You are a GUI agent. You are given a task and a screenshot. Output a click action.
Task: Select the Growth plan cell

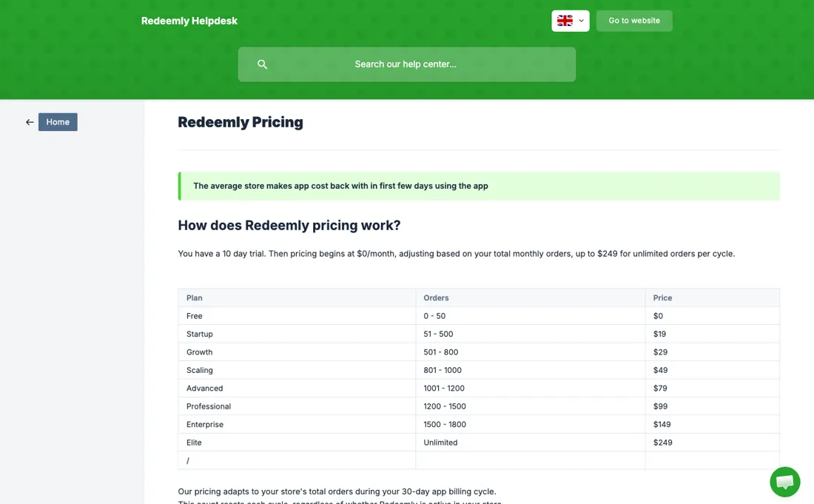point(297,352)
